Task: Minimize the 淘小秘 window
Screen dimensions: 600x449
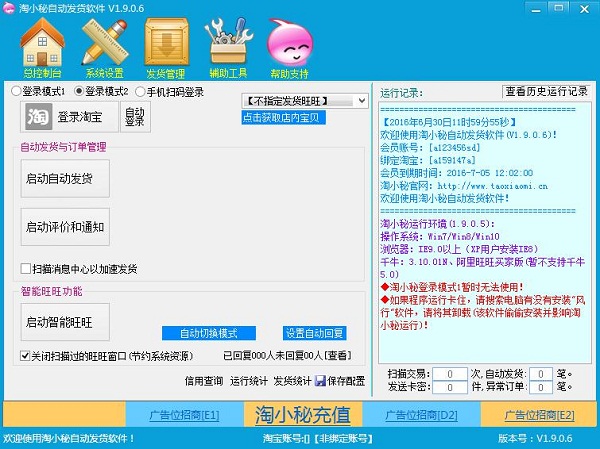Action: coord(536,9)
